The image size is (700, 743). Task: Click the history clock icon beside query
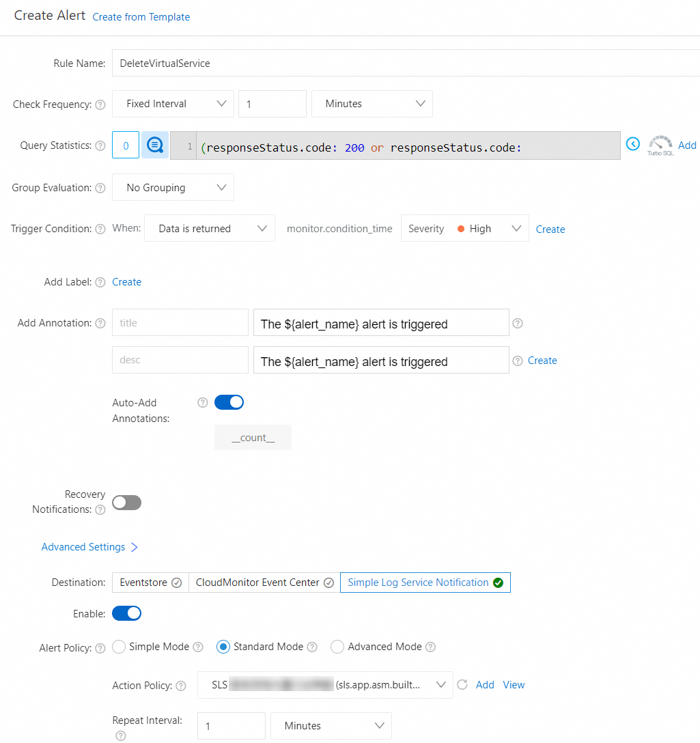click(x=632, y=143)
